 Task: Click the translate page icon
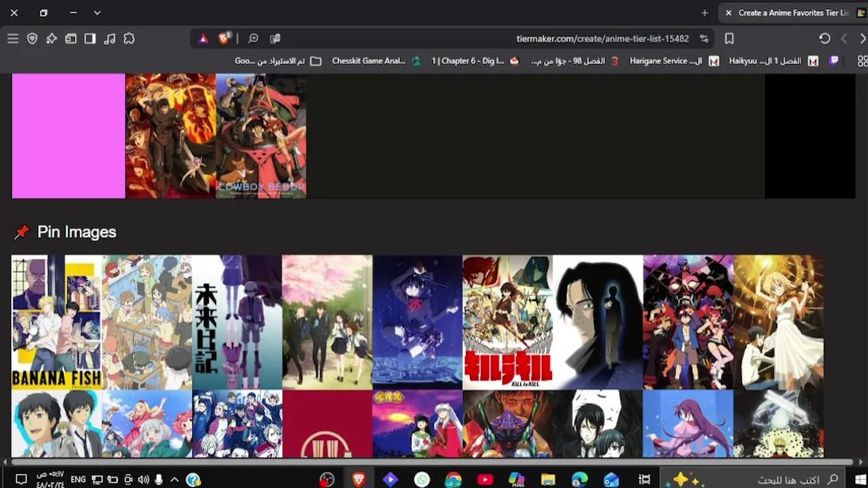click(275, 39)
